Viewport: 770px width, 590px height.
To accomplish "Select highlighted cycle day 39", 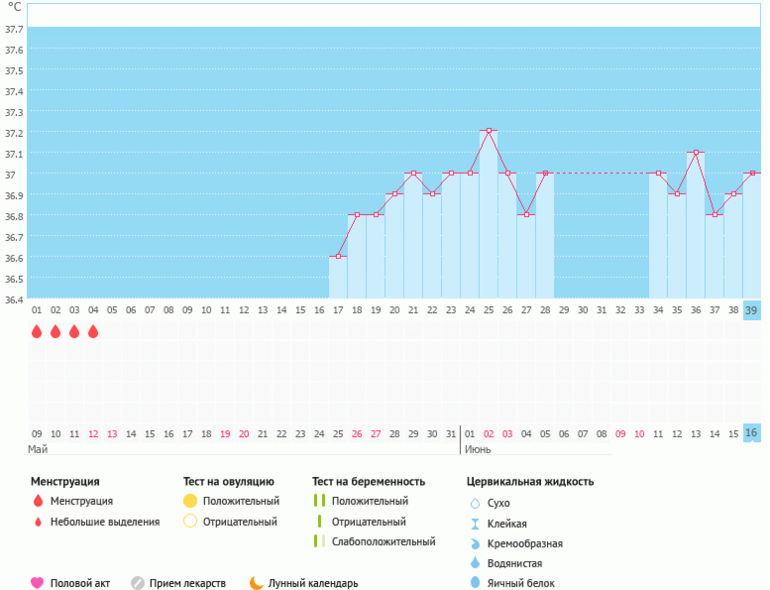I will (x=751, y=310).
